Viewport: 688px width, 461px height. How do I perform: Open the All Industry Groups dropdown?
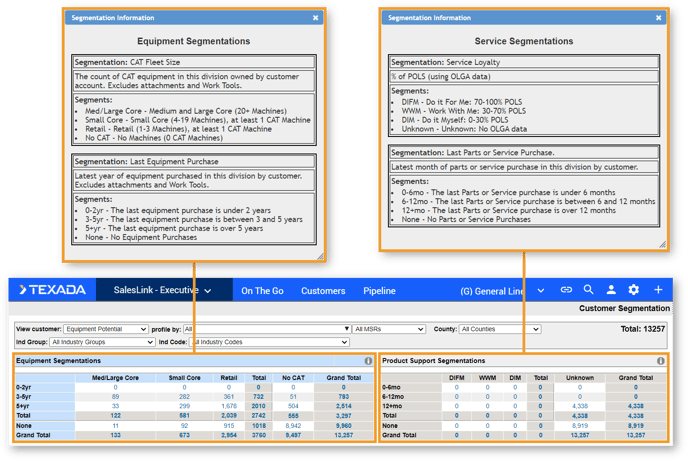[102, 342]
